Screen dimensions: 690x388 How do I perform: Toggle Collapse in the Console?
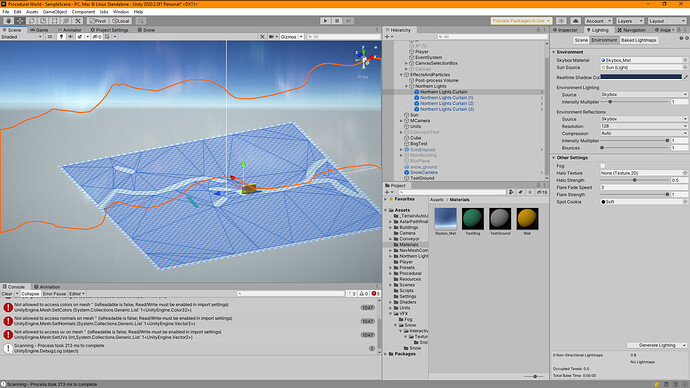30,293
